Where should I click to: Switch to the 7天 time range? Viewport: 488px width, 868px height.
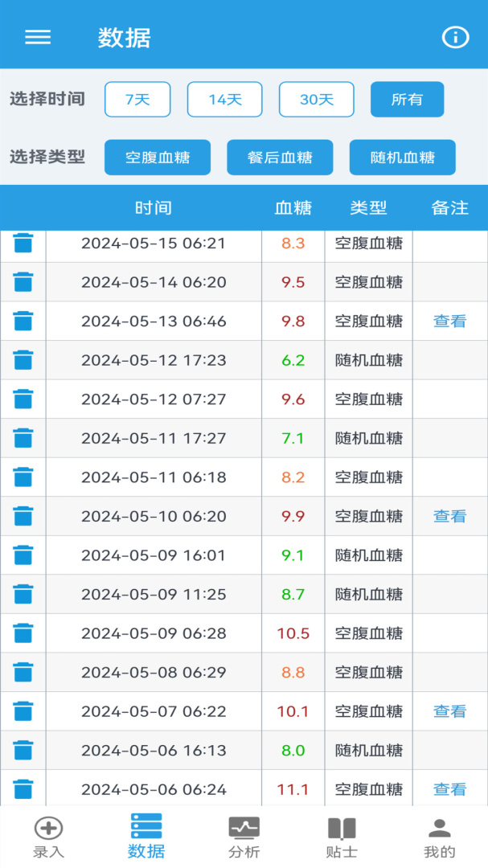pos(137,99)
